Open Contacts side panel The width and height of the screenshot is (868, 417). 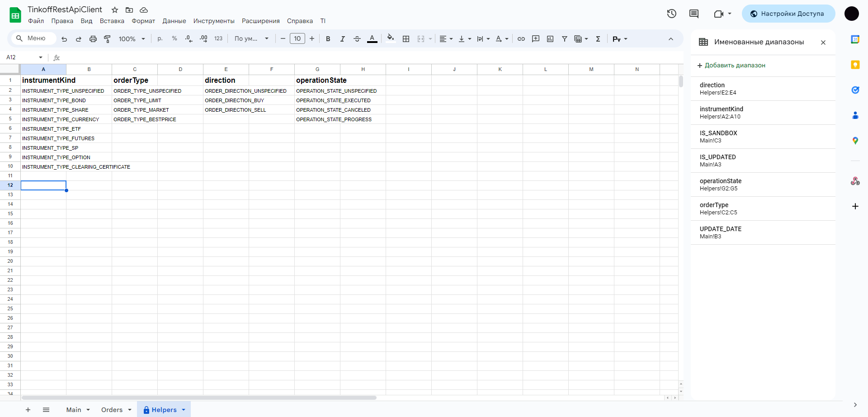click(855, 115)
